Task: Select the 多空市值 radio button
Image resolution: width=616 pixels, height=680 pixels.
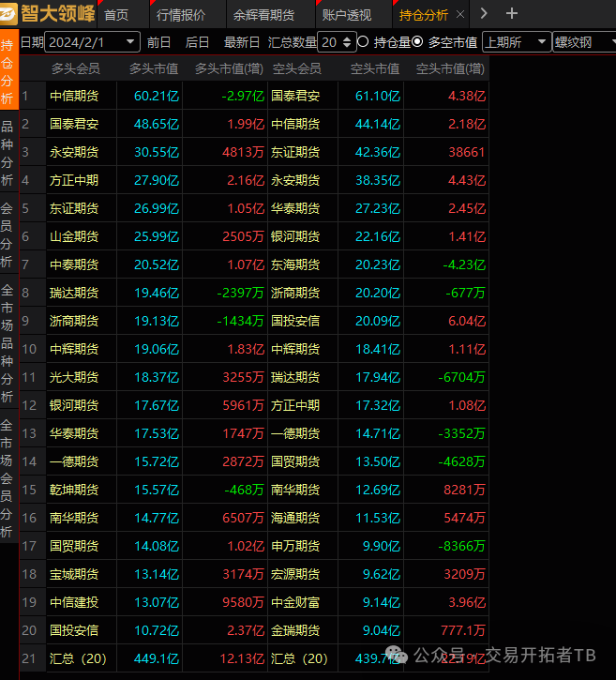Action: (417, 41)
